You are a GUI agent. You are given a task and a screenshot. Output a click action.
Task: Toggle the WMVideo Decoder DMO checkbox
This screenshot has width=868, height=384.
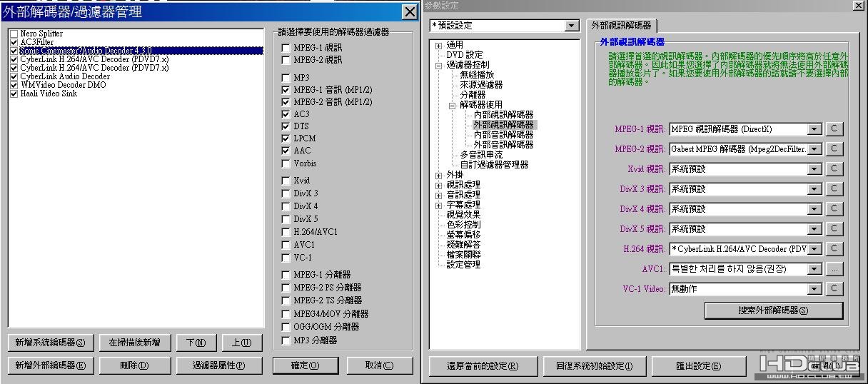(14, 85)
